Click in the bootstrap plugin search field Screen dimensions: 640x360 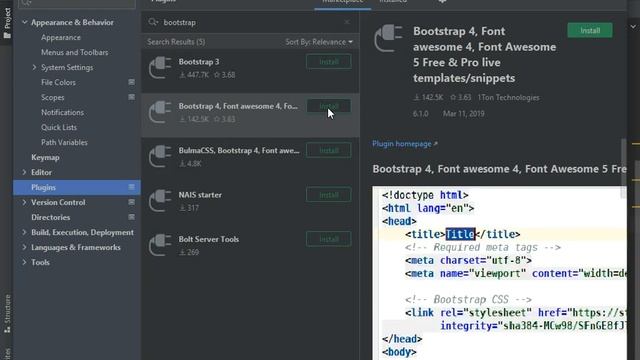click(251, 22)
